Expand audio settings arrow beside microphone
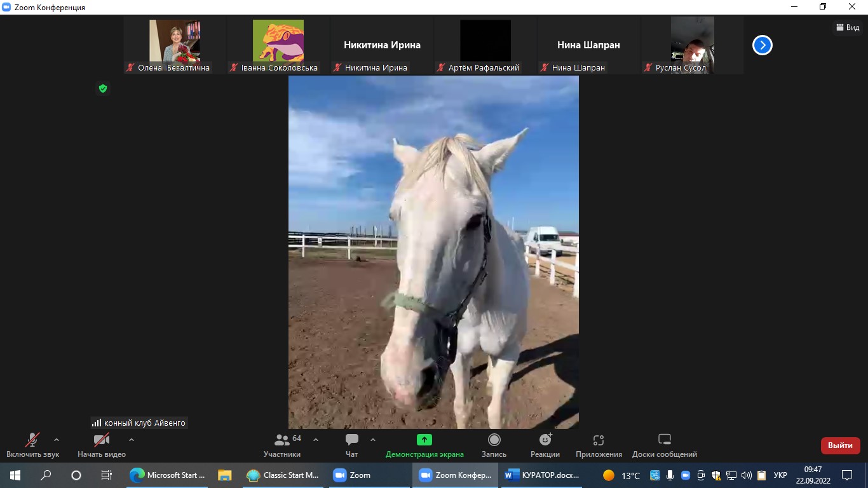 (x=57, y=440)
